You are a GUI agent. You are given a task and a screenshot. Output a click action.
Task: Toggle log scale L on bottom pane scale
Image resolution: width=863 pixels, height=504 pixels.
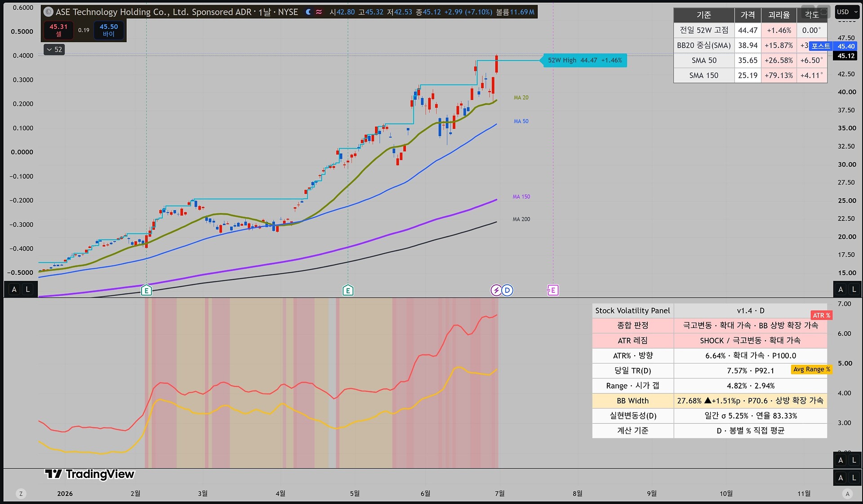click(x=854, y=478)
